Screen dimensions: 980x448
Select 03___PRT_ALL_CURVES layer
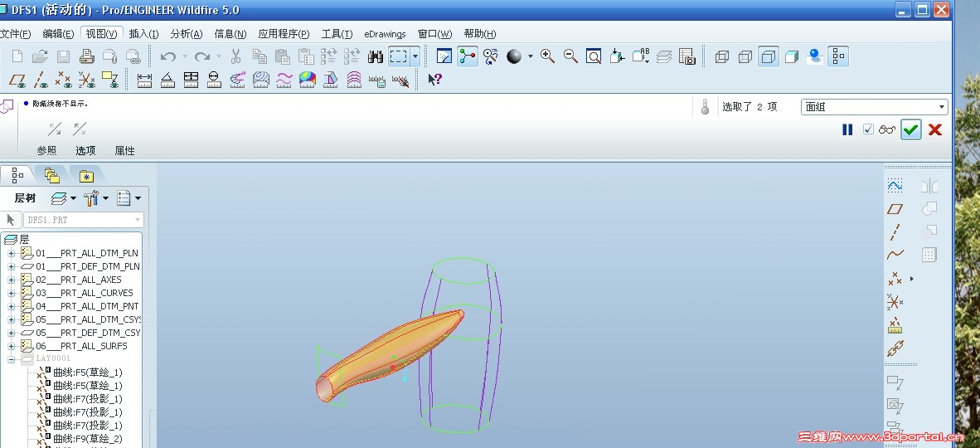coord(84,293)
